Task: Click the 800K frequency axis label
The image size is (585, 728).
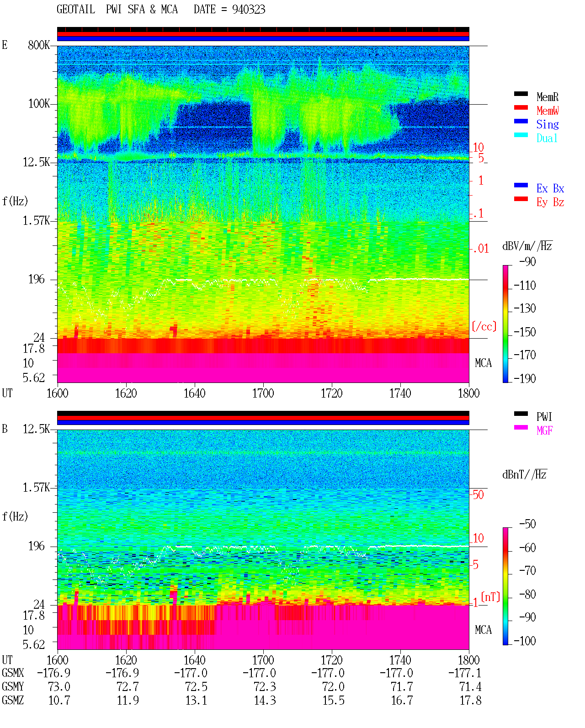Action: coord(39,45)
